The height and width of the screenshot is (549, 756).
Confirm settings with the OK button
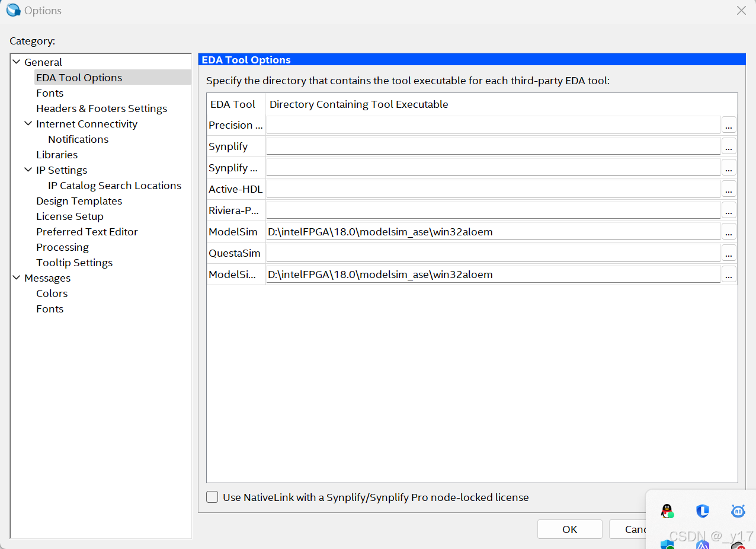[569, 529]
